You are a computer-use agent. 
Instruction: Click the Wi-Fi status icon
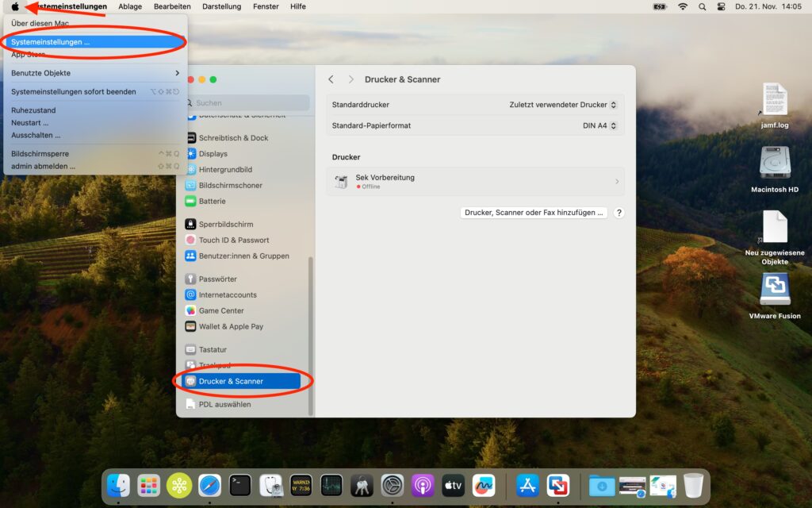[682, 6]
